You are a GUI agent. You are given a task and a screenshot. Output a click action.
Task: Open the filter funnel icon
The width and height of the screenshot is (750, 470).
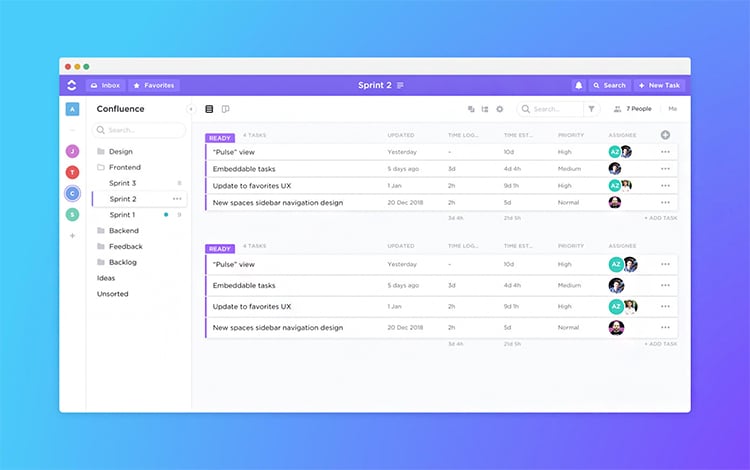(x=591, y=109)
